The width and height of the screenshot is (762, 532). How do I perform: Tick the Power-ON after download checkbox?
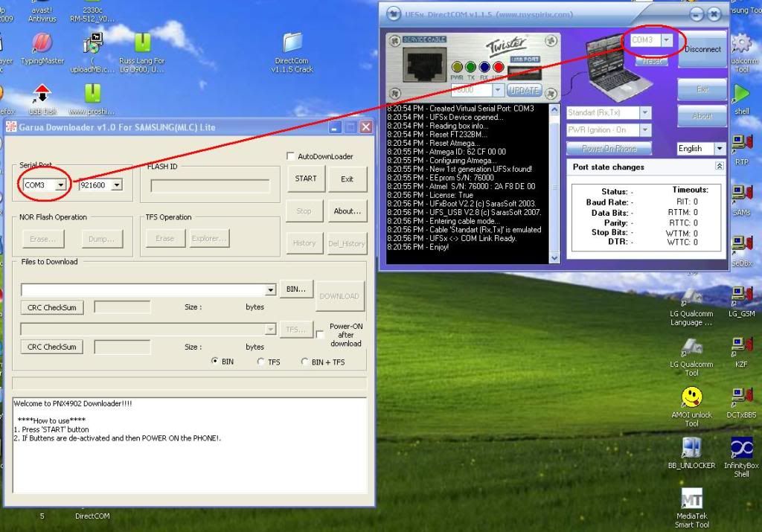(x=320, y=335)
